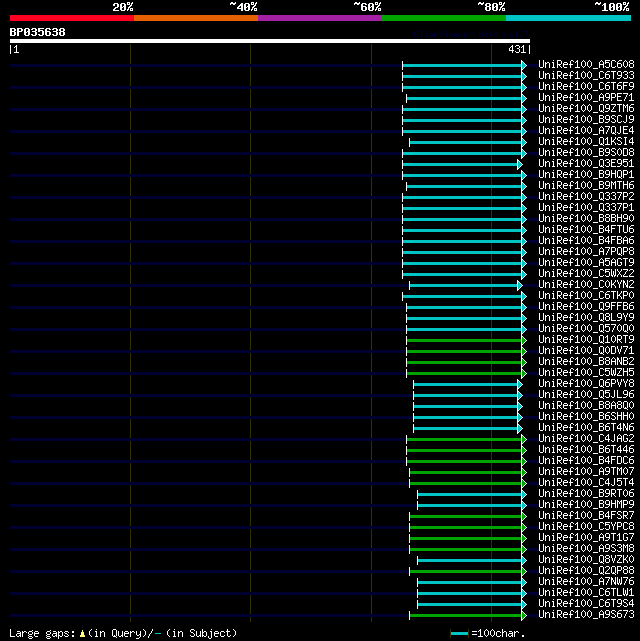Open hit UniRef100_A5C608
The width and height of the screenshot is (640, 641).
(x=586, y=65)
